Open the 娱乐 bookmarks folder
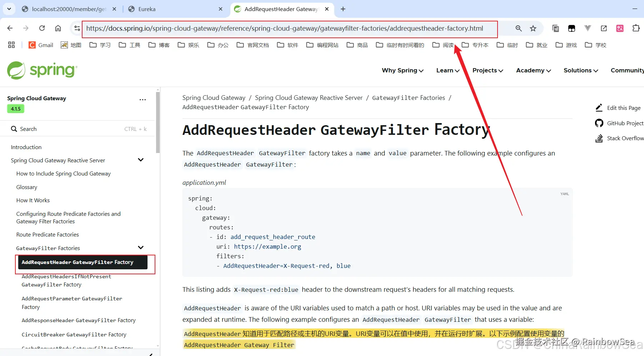This screenshot has width=644, height=356. point(188,45)
